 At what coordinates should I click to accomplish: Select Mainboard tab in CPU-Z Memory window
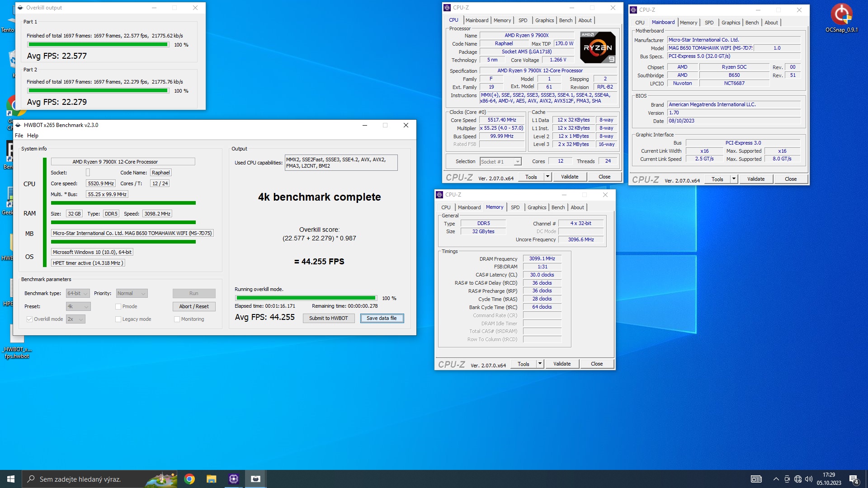(469, 207)
